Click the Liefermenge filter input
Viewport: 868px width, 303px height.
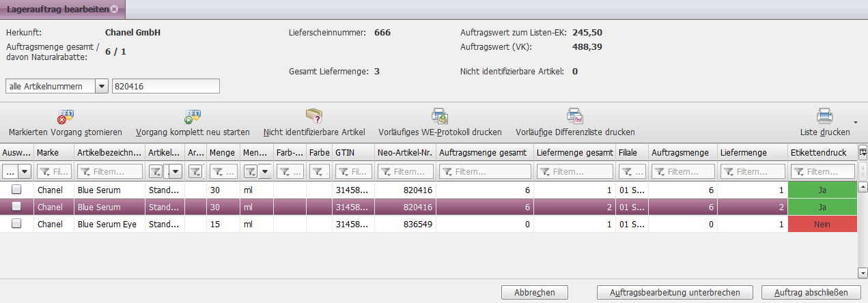tap(753, 171)
